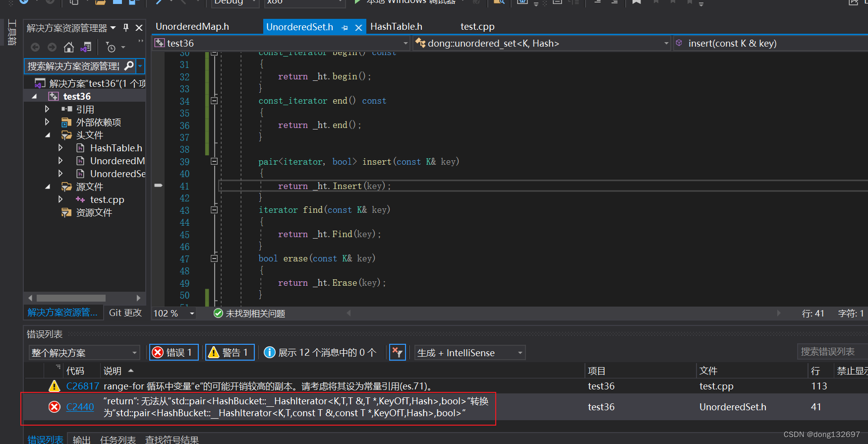868x444 pixels.
Task: Toggle the 错误 1 errors filter
Action: [174, 352]
